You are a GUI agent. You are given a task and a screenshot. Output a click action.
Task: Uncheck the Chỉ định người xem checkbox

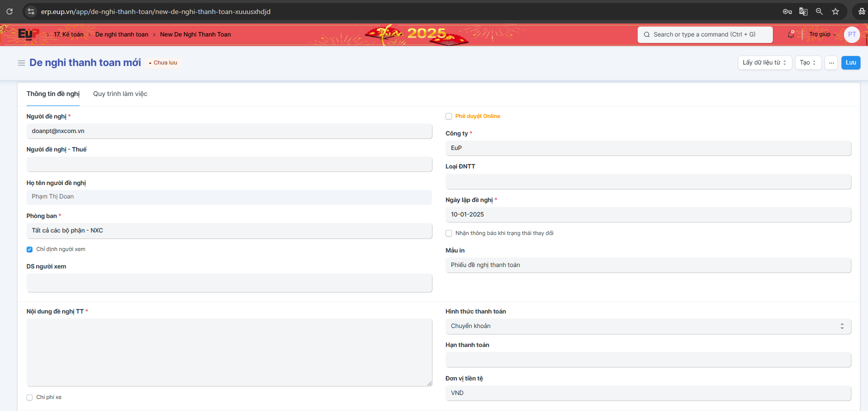coord(30,249)
